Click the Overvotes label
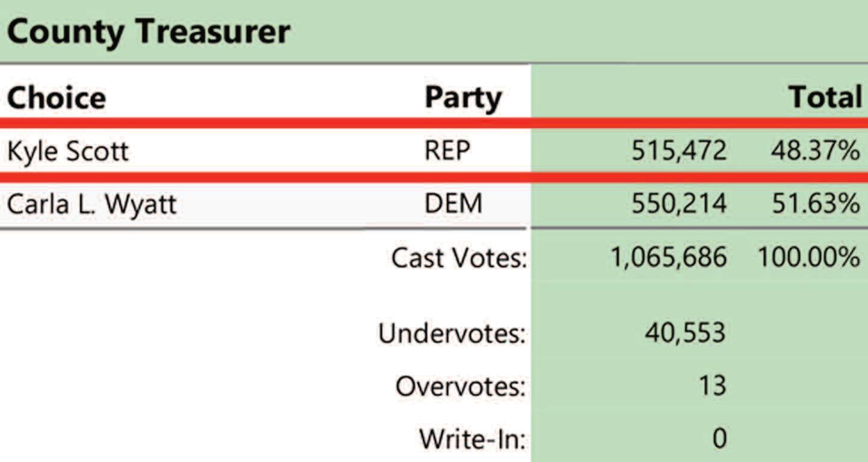Image resolution: width=868 pixels, height=462 pixels. coord(460,386)
